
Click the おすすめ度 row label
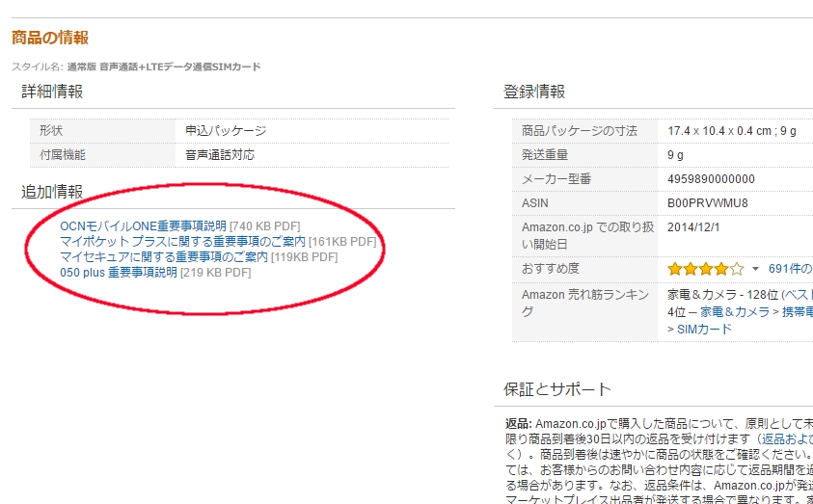click(551, 268)
